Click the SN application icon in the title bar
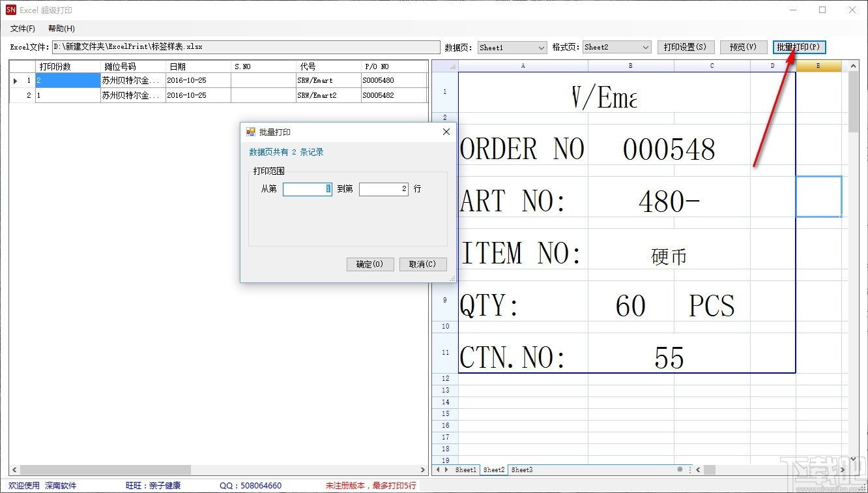The height and width of the screenshot is (493, 868). [x=11, y=10]
